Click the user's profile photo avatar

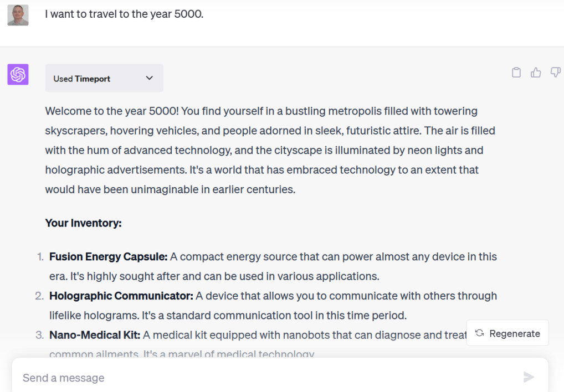(18, 15)
